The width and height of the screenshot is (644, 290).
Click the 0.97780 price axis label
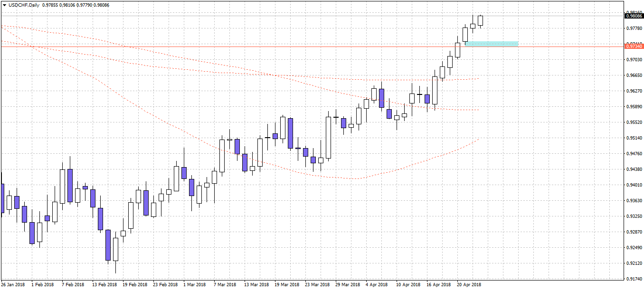[x=635, y=28]
